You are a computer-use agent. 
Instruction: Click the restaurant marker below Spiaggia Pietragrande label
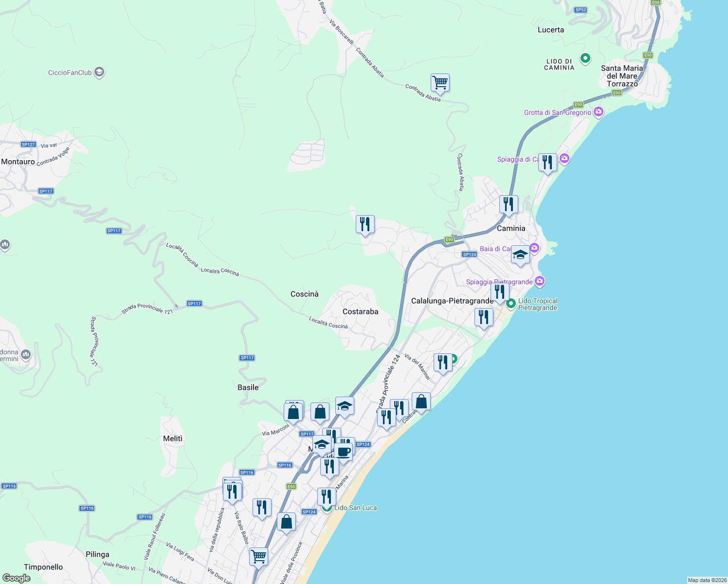(500, 292)
